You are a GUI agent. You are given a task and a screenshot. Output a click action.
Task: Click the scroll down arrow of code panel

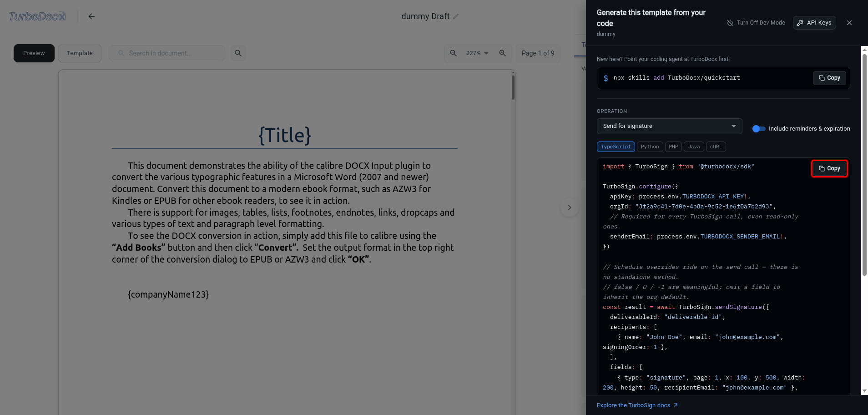coord(864,391)
